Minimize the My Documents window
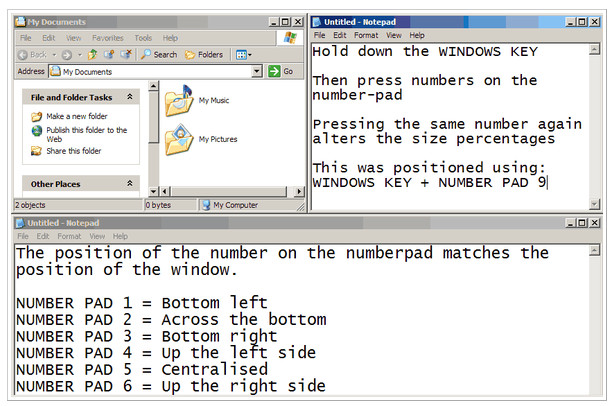612x406 pixels. 274,22
